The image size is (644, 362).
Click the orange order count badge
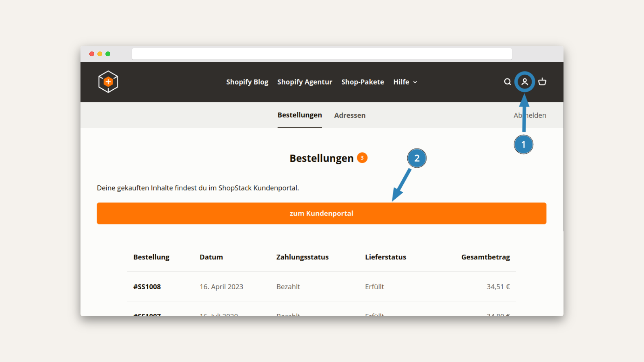(x=362, y=158)
